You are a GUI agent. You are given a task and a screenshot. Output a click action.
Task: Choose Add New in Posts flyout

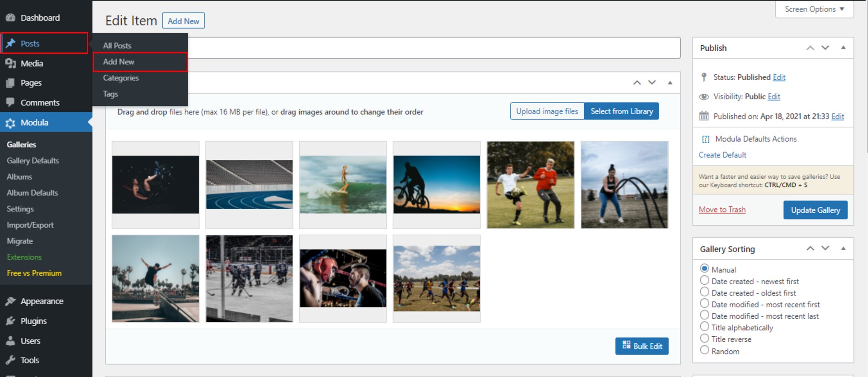[x=140, y=62]
